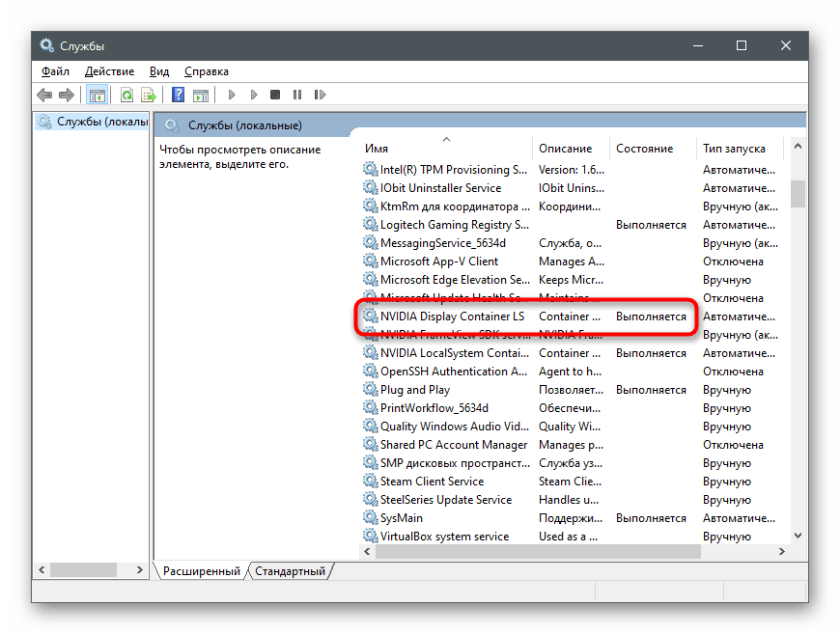
Task: Open the Help question mark icon
Action: point(178,95)
